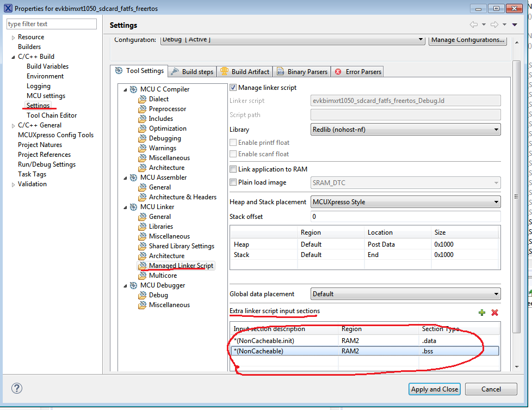
Task: Click the Stack offset input field
Action: (405, 216)
